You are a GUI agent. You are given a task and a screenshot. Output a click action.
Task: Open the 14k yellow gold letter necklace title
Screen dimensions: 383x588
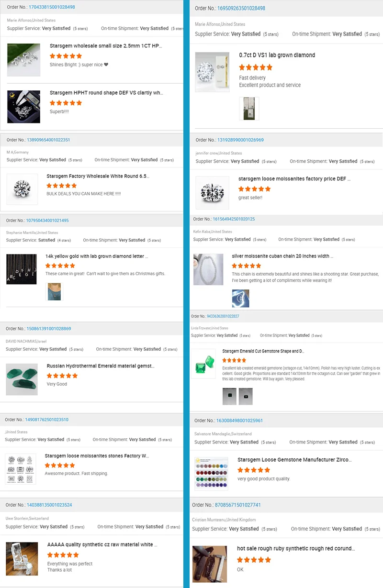97,256
